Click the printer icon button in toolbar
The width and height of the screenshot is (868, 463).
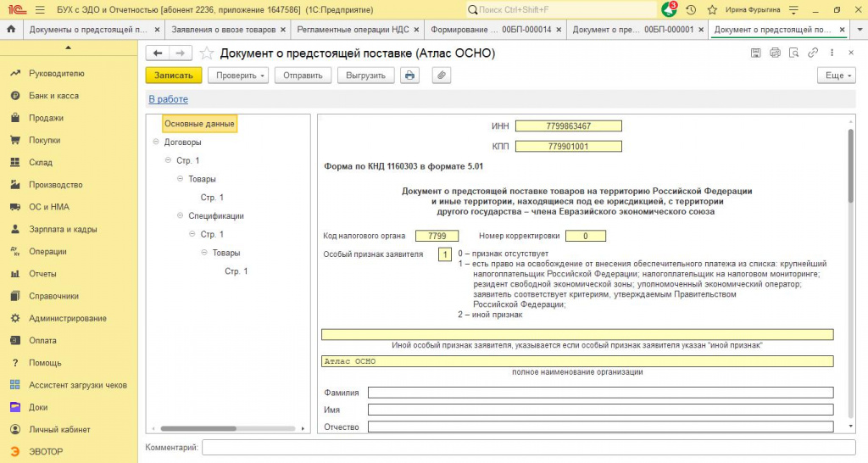tap(409, 75)
